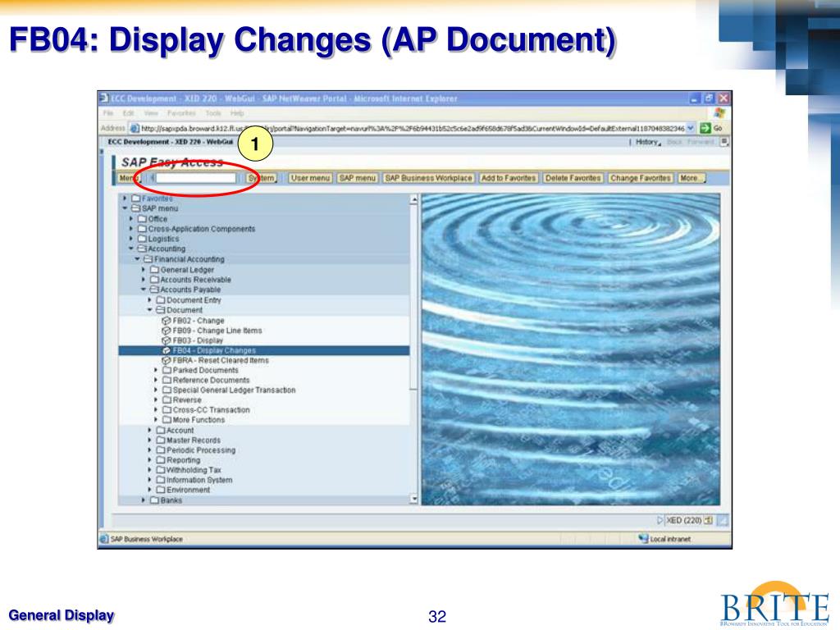Image resolution: width=840 pixels, height=630 pixels.
Task: Click the FB03 transaction cube icon
Action: coord(166,340)
